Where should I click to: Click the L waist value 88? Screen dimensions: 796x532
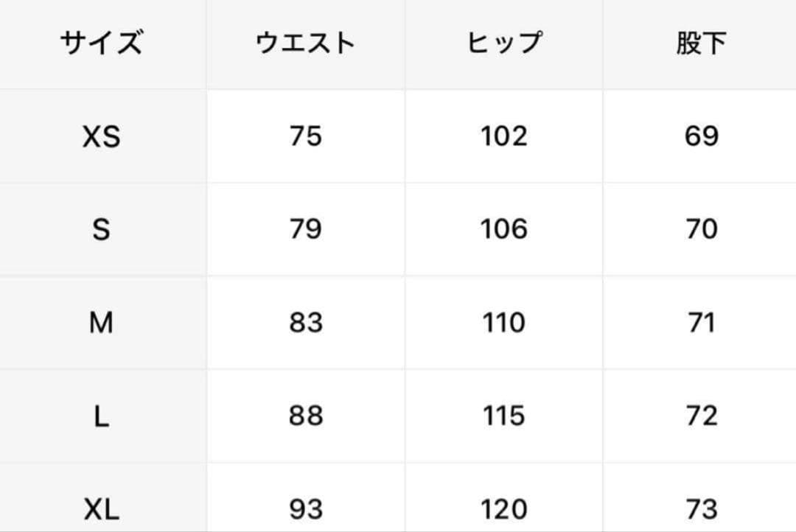[305, 416]
